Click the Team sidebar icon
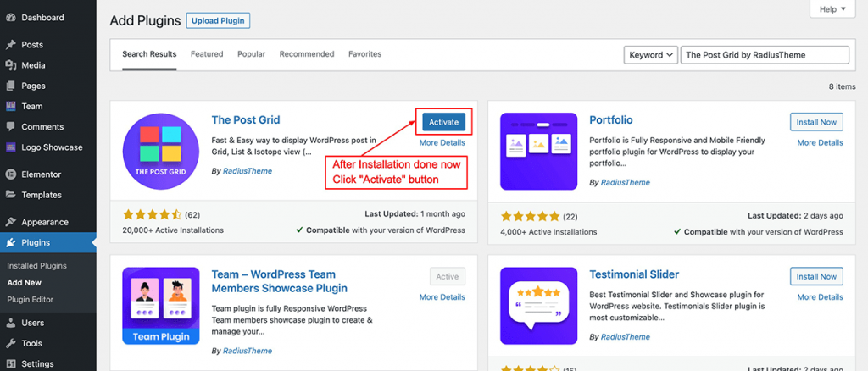This screenshot has width=868, height=371. (10, 106)
